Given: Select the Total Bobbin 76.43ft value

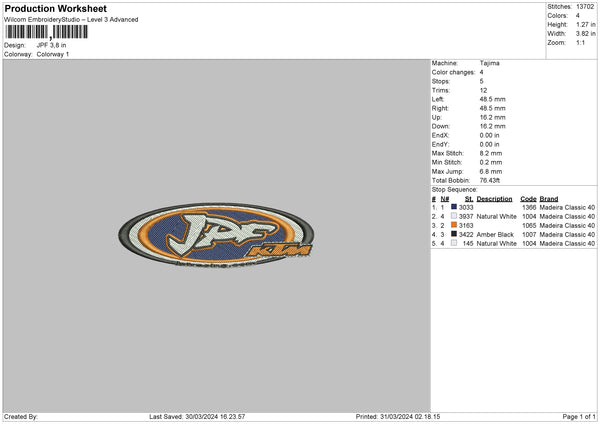Looking at the screenshot, I should 490,181.
